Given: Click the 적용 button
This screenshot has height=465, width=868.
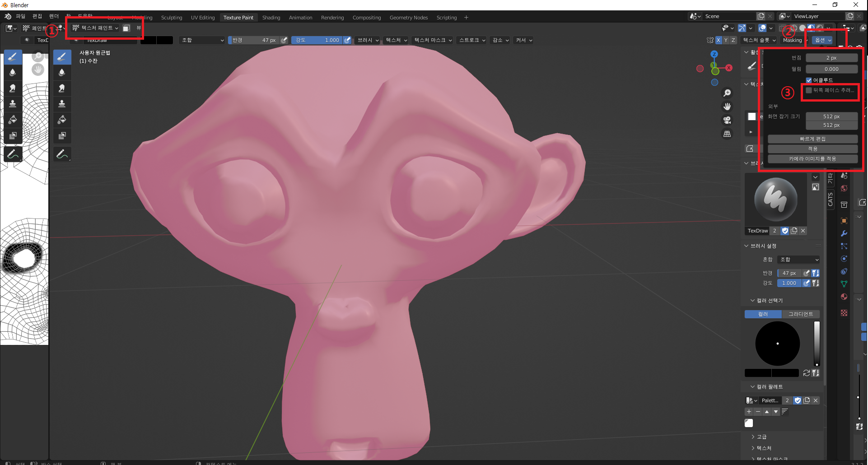Looking at the screenshot, I should (812, 149).
